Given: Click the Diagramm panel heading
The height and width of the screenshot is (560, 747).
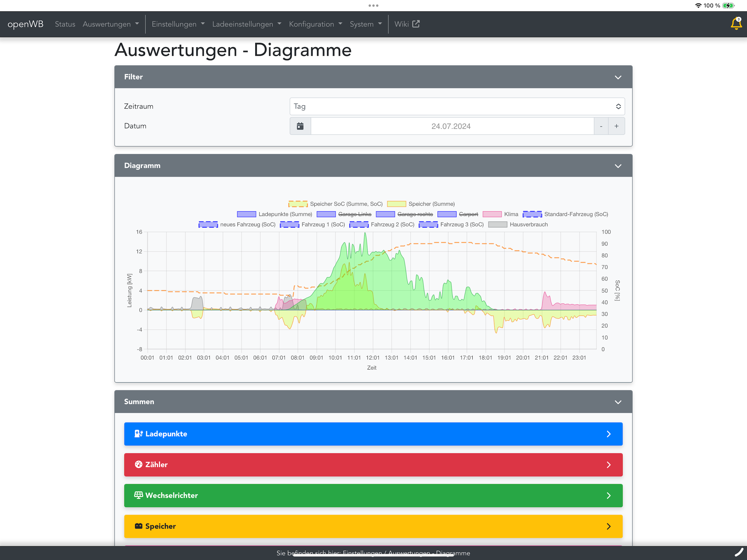Looking at the screenshot, I should [142, 166].
